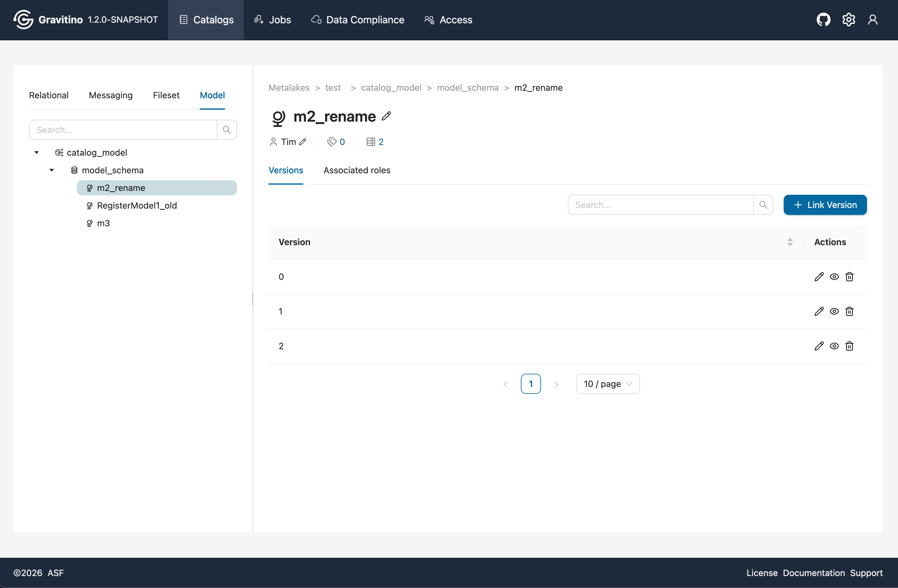The height and width of the screenshot is (588, 898).
Task: Click the Link Version button
Action: point(825,205)
